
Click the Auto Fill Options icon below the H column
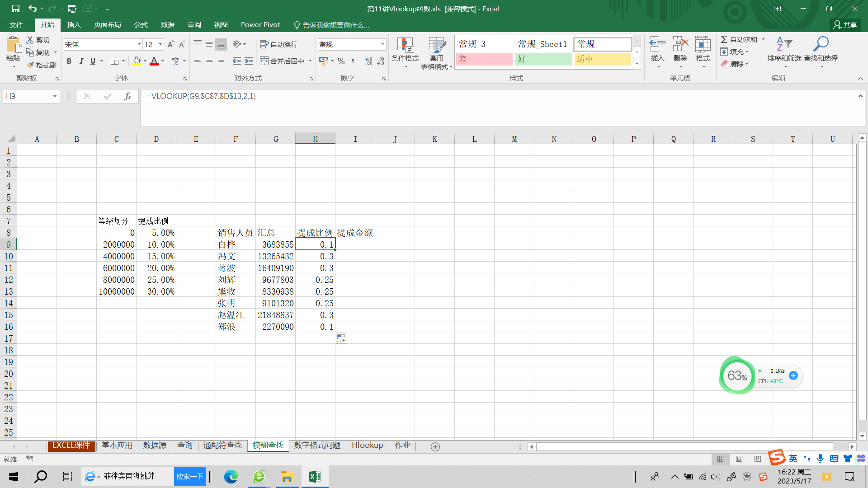tap(341, 338)
